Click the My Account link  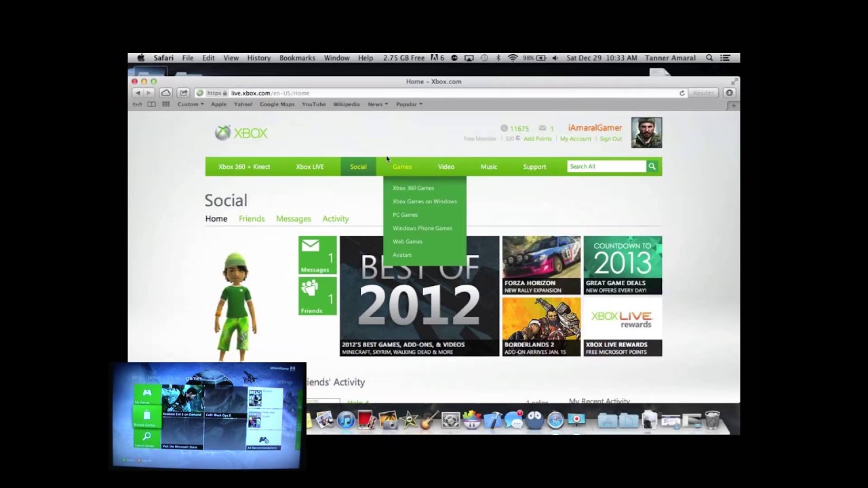click(x=576, y=139)
